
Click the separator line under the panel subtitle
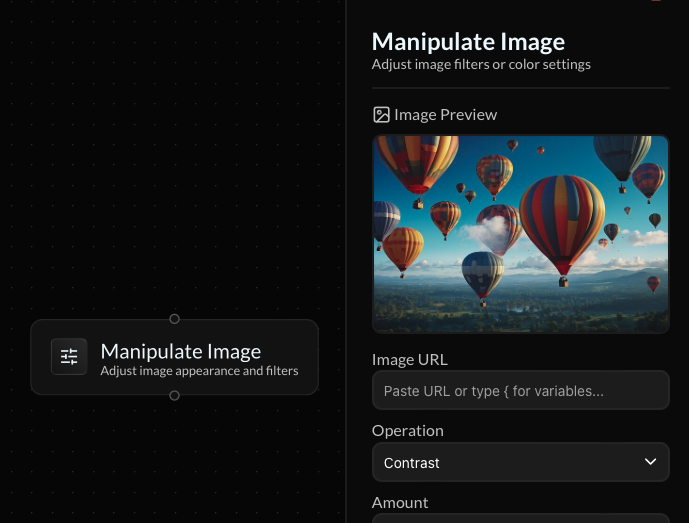pos(520,88)
